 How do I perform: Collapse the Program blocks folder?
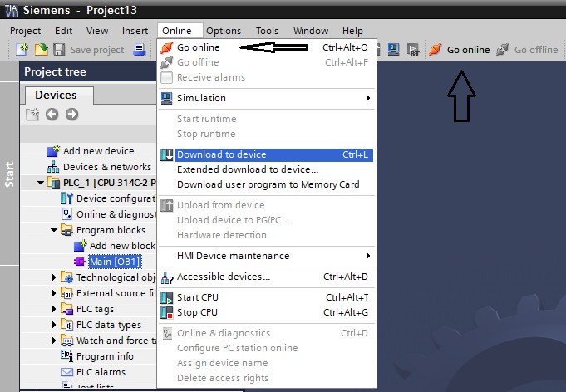point(54,230)
